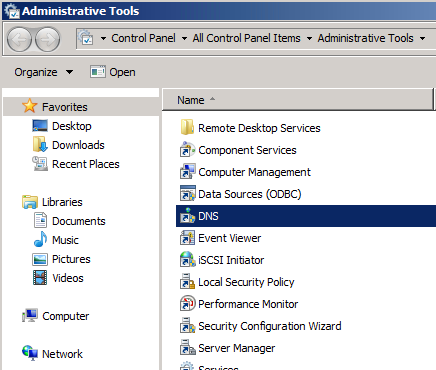Click the Component Services shortcut icon
Image resolution: width=436 pixels, height=370 pixels.
187,150
